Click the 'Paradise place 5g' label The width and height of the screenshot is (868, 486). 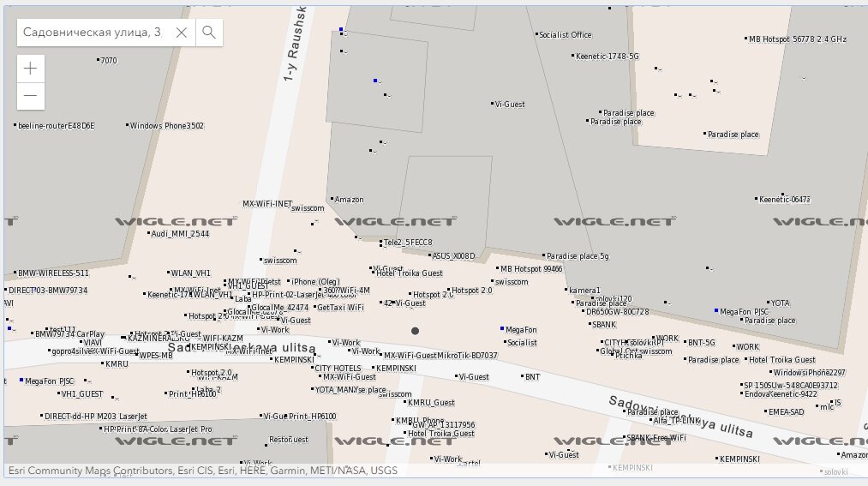click(578, 256)
